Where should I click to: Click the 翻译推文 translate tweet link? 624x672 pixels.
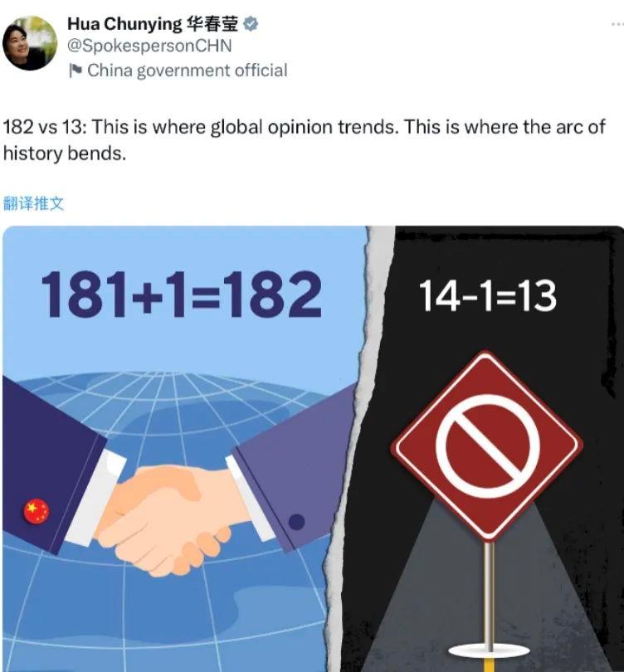pos(33,203)
